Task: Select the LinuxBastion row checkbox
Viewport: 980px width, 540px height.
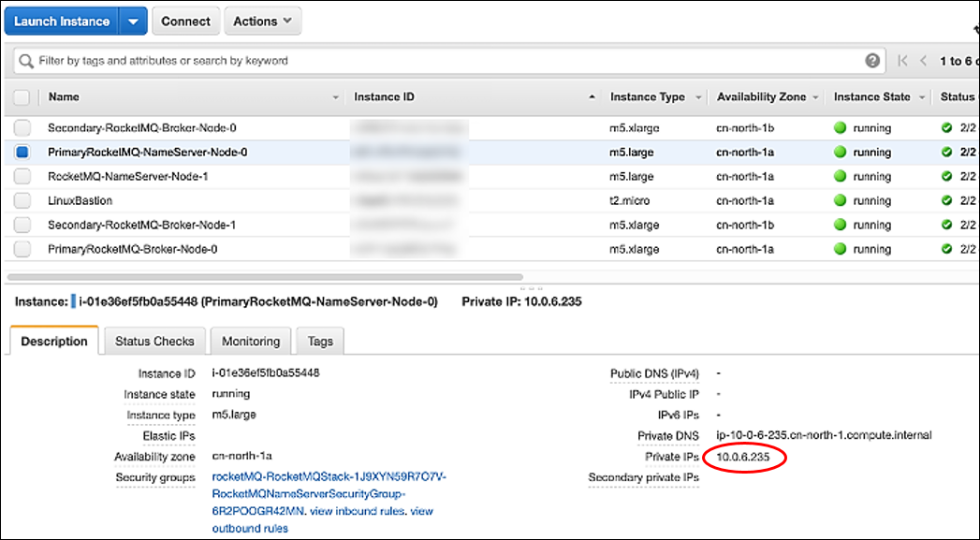Action: 22,200
